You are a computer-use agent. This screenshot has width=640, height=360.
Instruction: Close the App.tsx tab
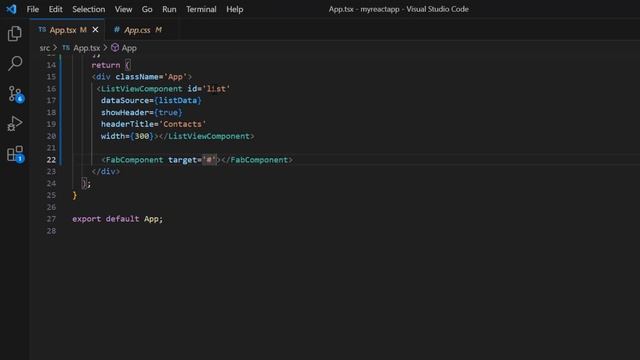pyautogui.click(x=95, y=30)
